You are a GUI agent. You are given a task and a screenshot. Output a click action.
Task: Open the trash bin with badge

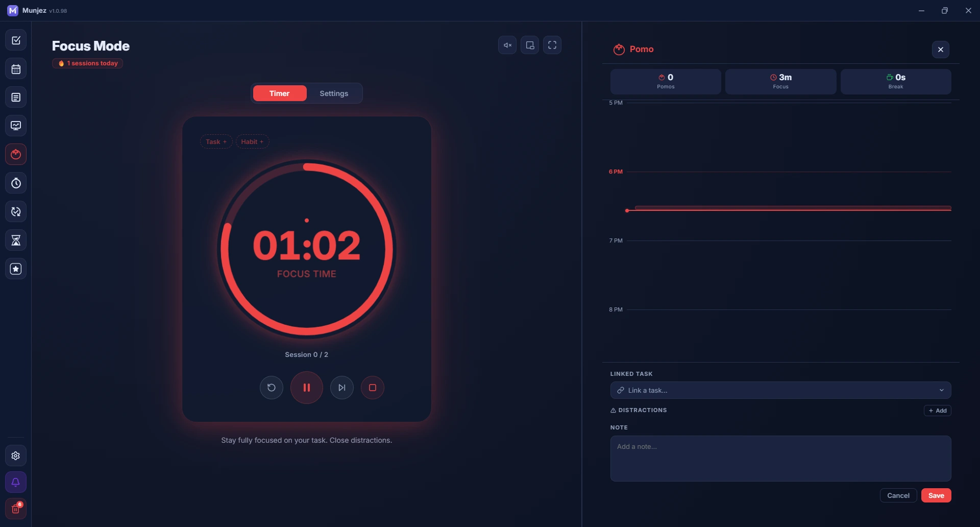[x=16, y=509]
